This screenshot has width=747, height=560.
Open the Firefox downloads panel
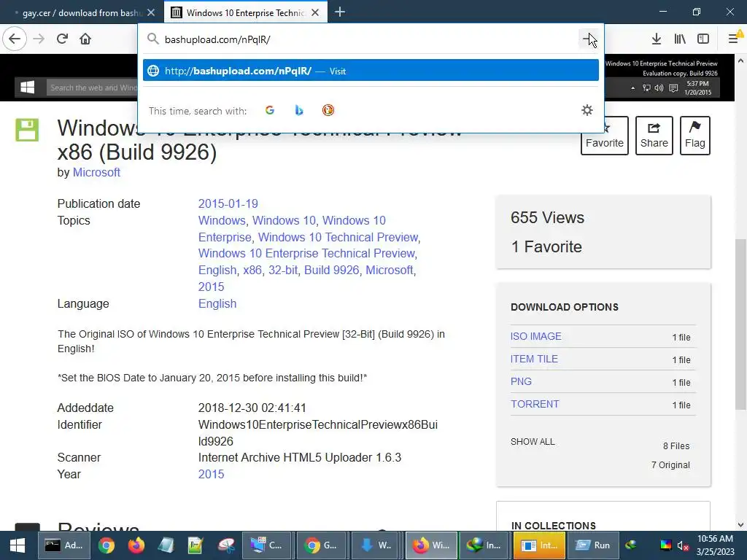click(656, 39)
